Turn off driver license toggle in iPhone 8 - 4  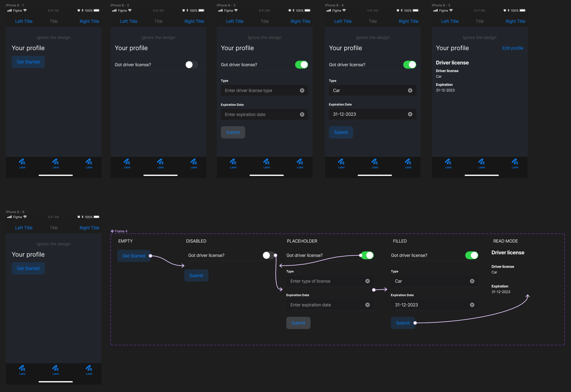click(x=410, y=65)
